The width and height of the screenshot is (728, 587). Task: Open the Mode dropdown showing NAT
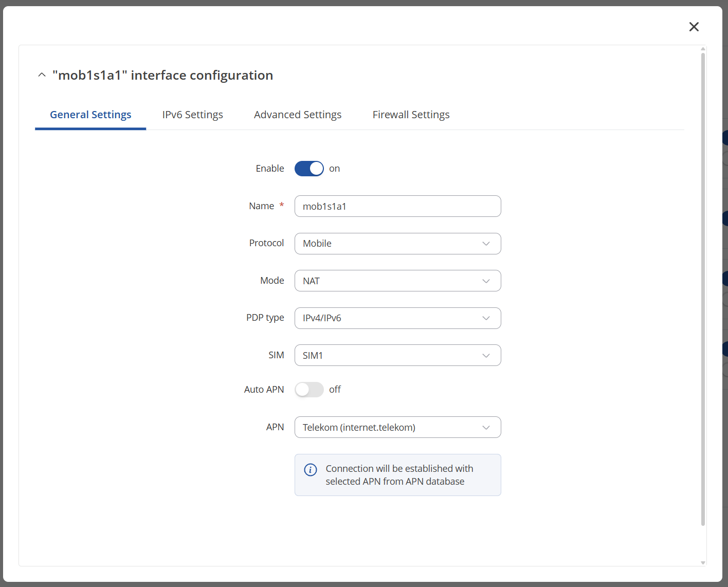398,281
